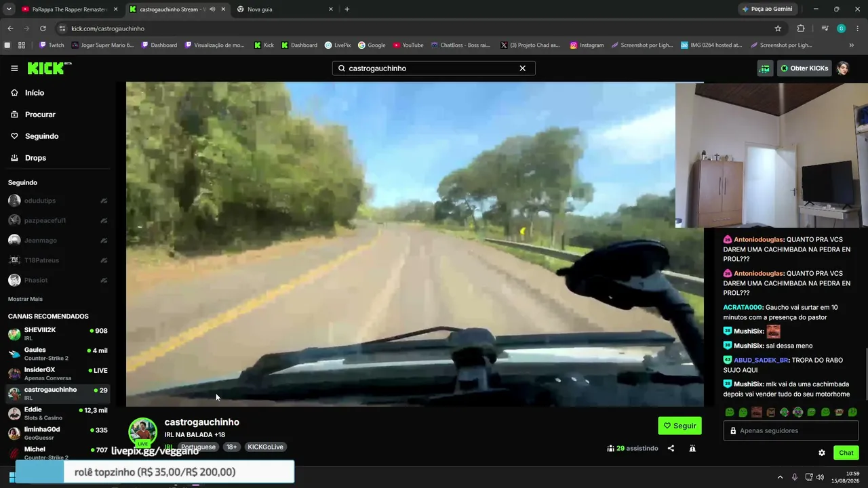
Task: Open the user profile avatar menu
Action: [843, 68]
